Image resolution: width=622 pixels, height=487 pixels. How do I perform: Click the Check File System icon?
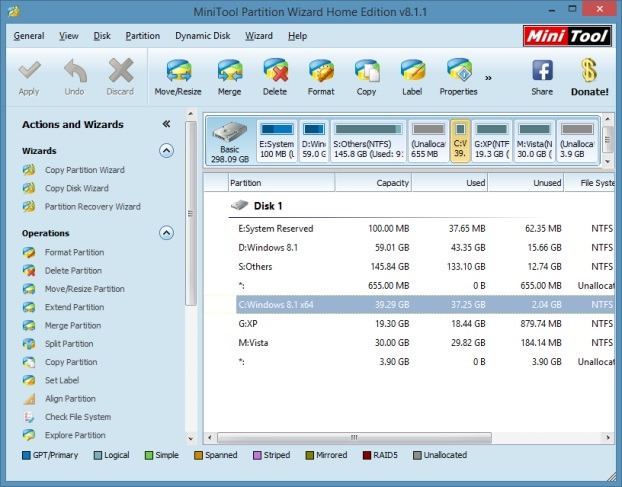point(29,417)
